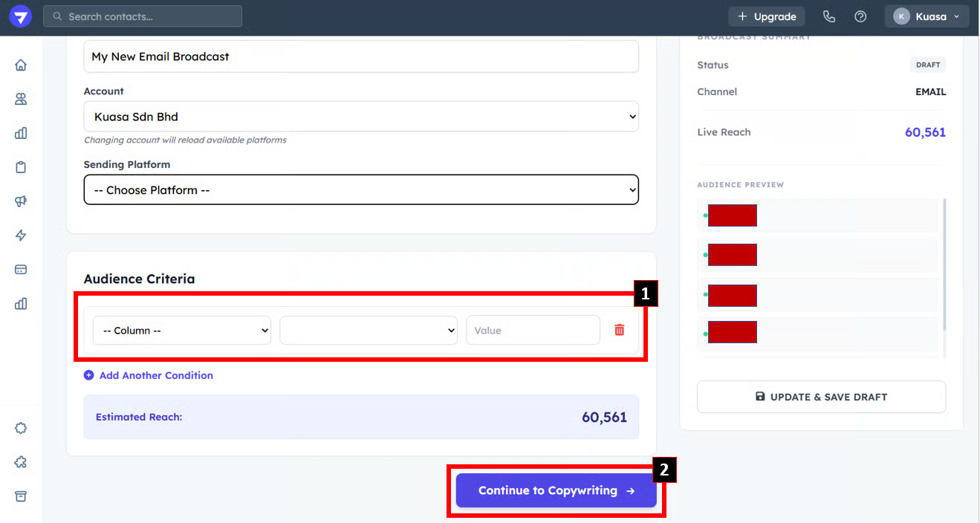Open the Account dropdown showing Kuasa Sdn Bhd
This screenshot has height=523, width=980.
coord(360,117)
